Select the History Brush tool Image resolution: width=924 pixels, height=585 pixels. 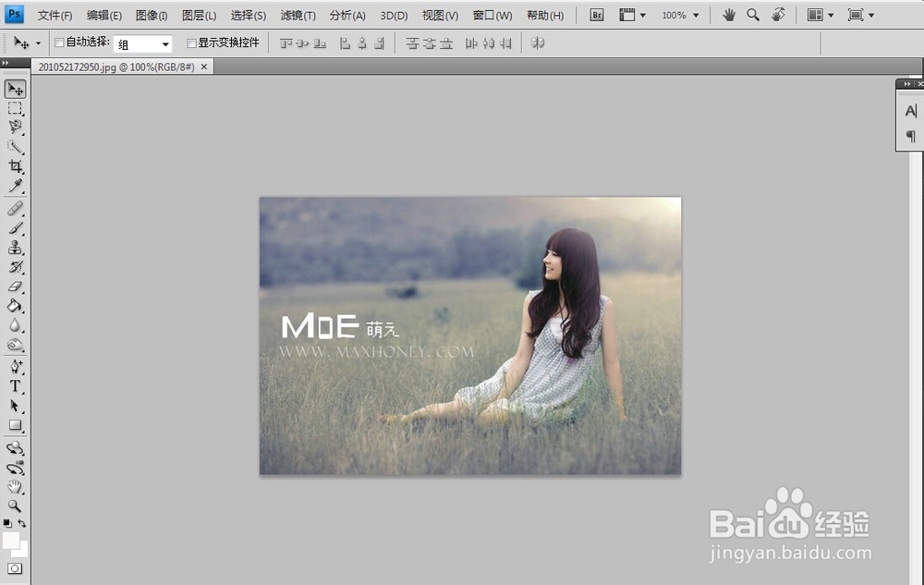[16, 267]
